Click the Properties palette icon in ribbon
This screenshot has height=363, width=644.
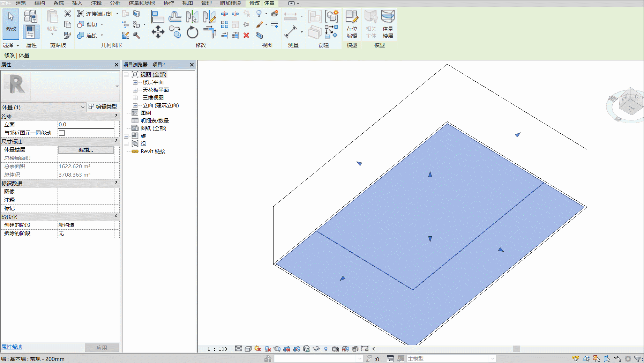[x=31, y=32]
